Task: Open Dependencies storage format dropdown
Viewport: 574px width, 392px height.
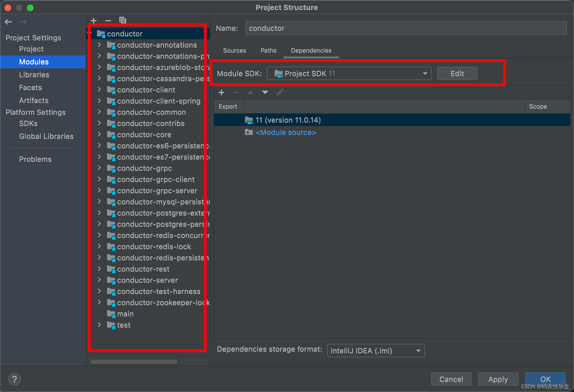Action: (x=376, y=351)
